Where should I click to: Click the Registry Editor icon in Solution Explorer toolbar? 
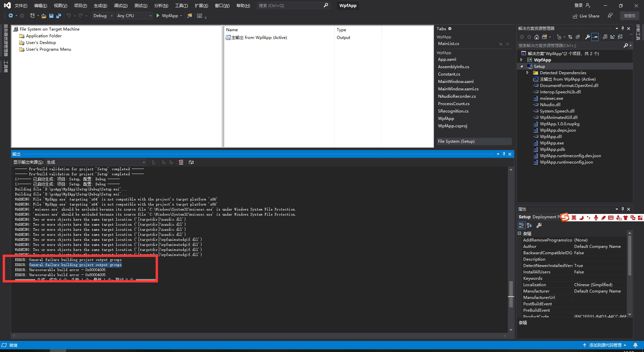[x=612, y=37]
